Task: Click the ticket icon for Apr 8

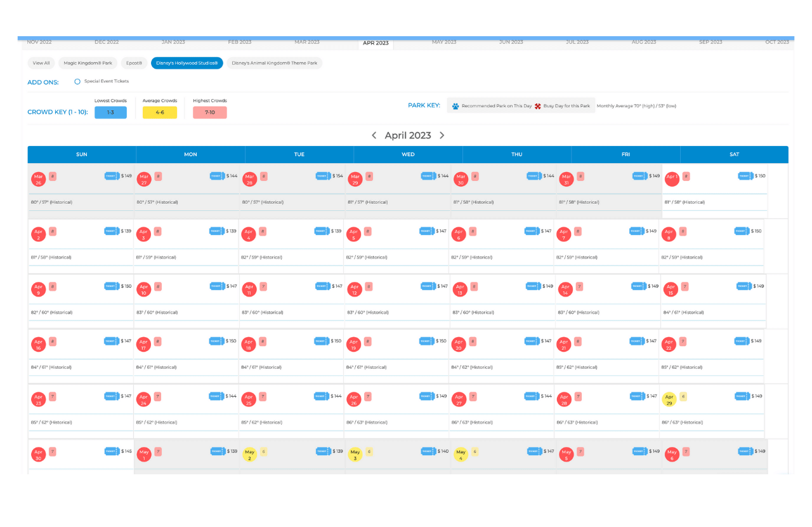Action: [742, 231]
